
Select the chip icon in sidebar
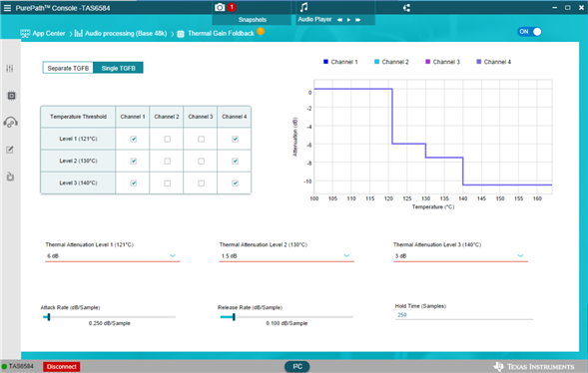(x=11, y=96)
